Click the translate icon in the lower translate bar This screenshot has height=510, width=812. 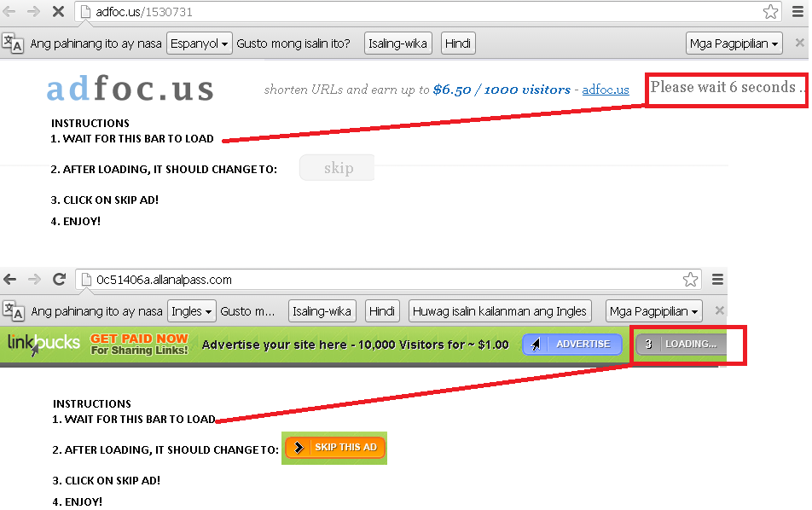13,311
